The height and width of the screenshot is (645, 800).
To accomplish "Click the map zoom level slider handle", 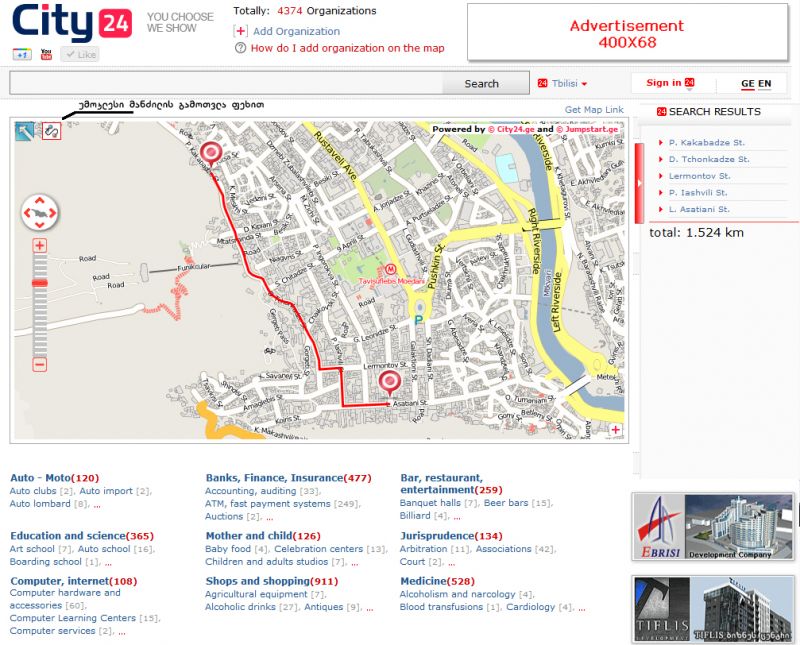I will click(x=40, y=284).
